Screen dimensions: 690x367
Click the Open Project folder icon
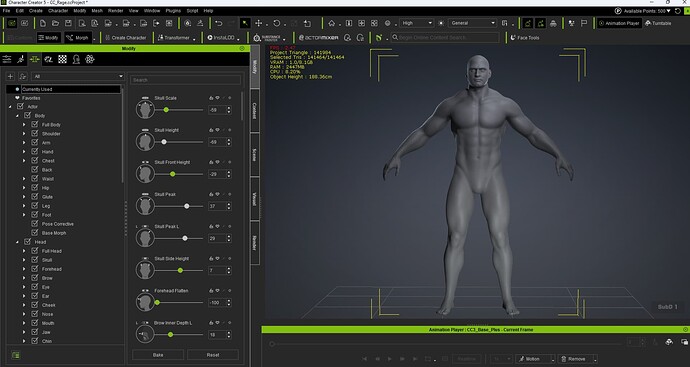(55, 23)
